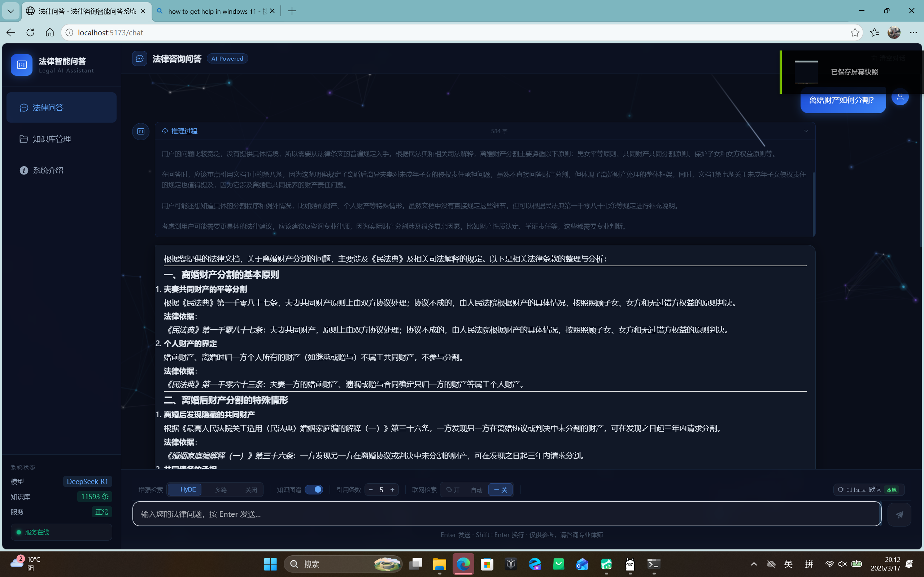Select the 多路 enhanced retrieval option
924x577 pixels.
(x=221, y=490)
